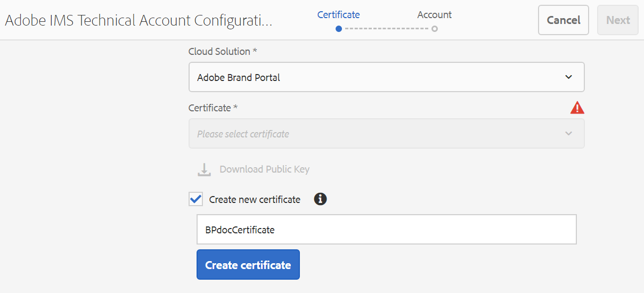Viewport: 644px width, 293px height.
Task: Click the chevron in Adobe Brand Portal field
Action: [568, 77]
